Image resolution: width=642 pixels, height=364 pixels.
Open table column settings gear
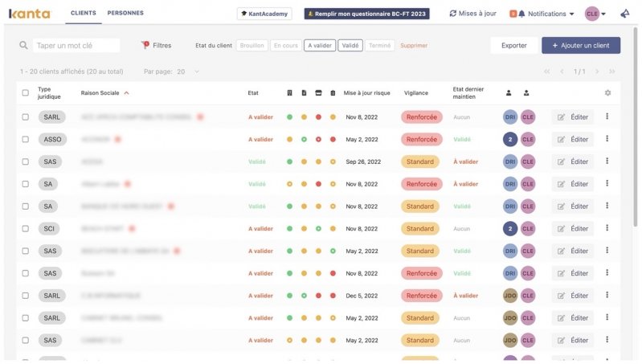pyautogui.click(x=607, y=92)
